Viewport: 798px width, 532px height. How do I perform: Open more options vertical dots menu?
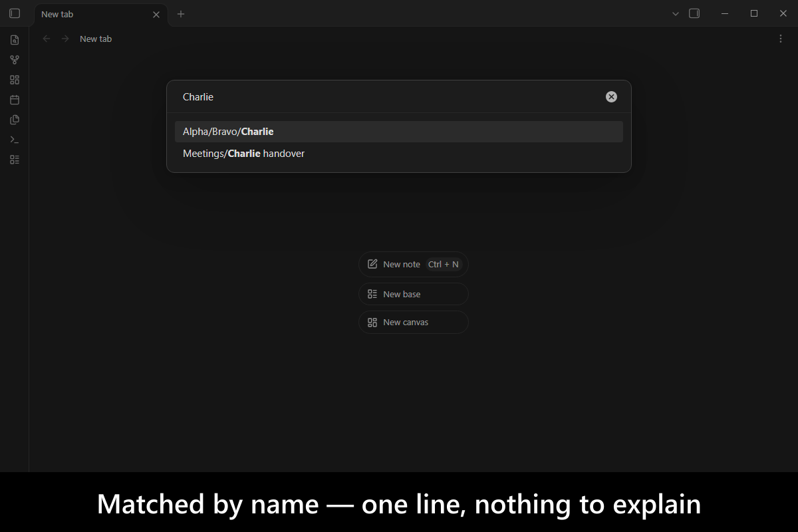tap(781, 39)
